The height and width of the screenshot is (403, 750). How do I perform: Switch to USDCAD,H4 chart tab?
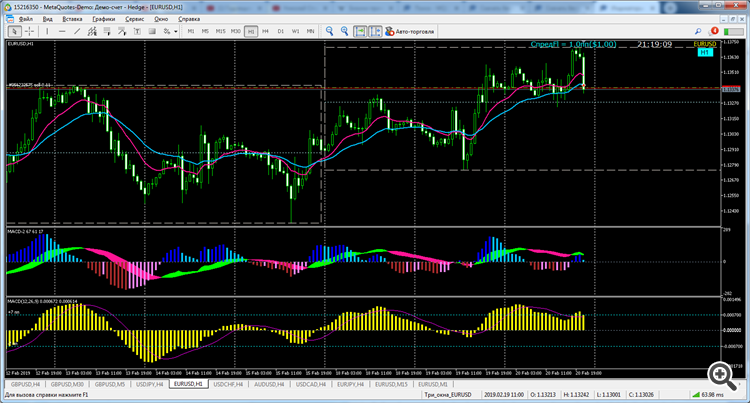(x=310, y=384)
